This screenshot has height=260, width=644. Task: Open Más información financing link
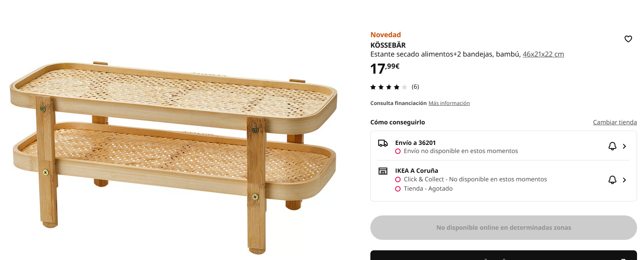coord(449,103)
